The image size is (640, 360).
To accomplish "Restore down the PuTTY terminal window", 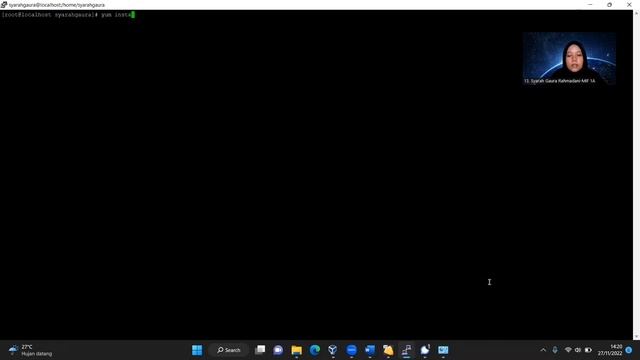I will (x=609, y=5).
